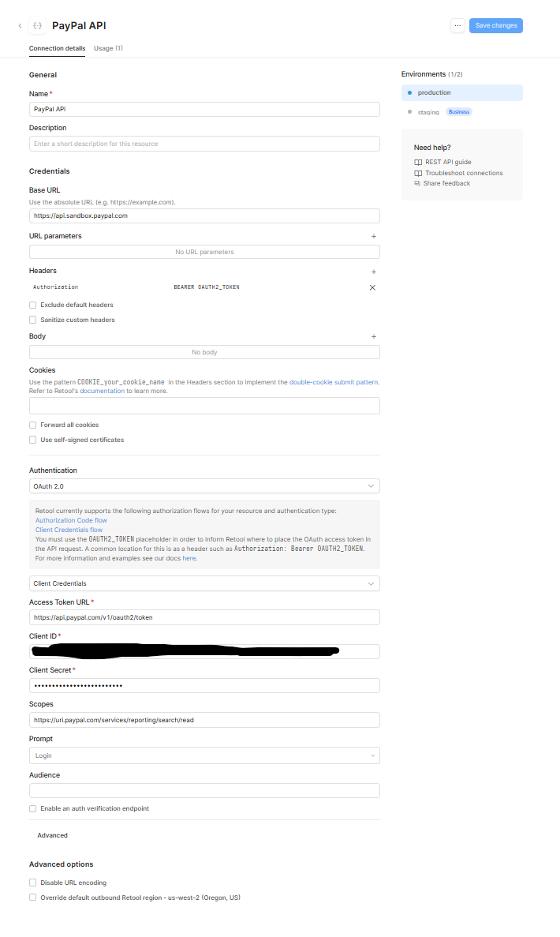The width and height of the screenshot is (560, 937).
Task: Click the REST API guide book icon
Action: (x=418, y=163)
